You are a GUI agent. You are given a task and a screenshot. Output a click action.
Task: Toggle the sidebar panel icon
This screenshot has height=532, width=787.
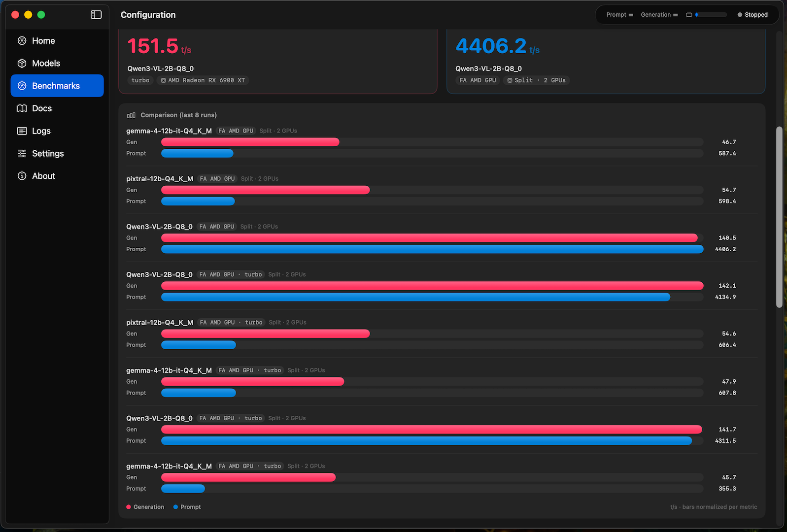click(96, 15)
